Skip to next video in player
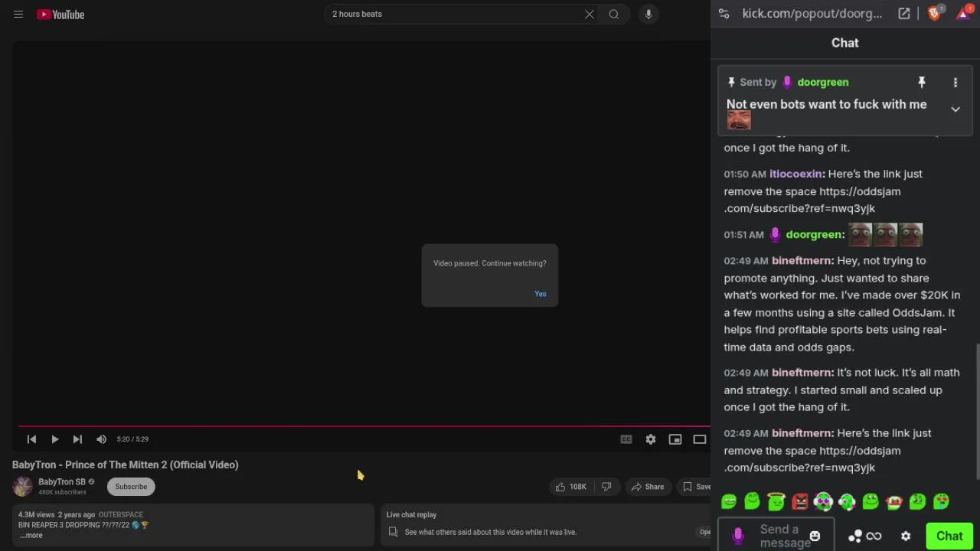Image resolution: width=980 pixels, height=551 pixels. click(77, 439)
